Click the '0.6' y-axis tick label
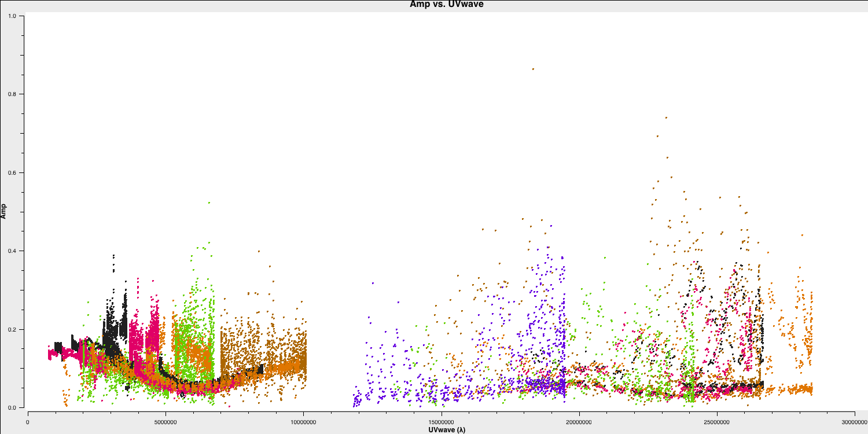This screenshot has height=434, width=868. [13, 173]
